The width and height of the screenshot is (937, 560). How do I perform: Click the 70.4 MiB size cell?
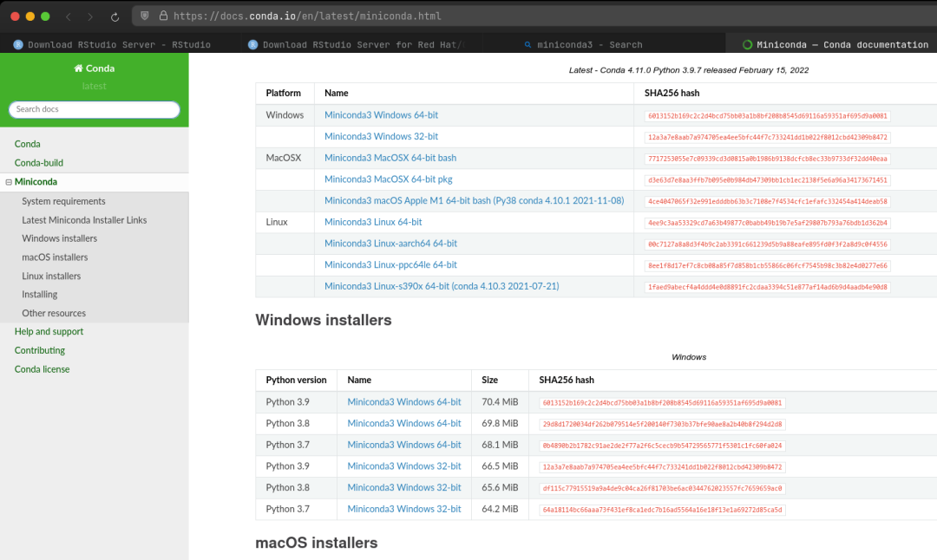tap(501, 402)
